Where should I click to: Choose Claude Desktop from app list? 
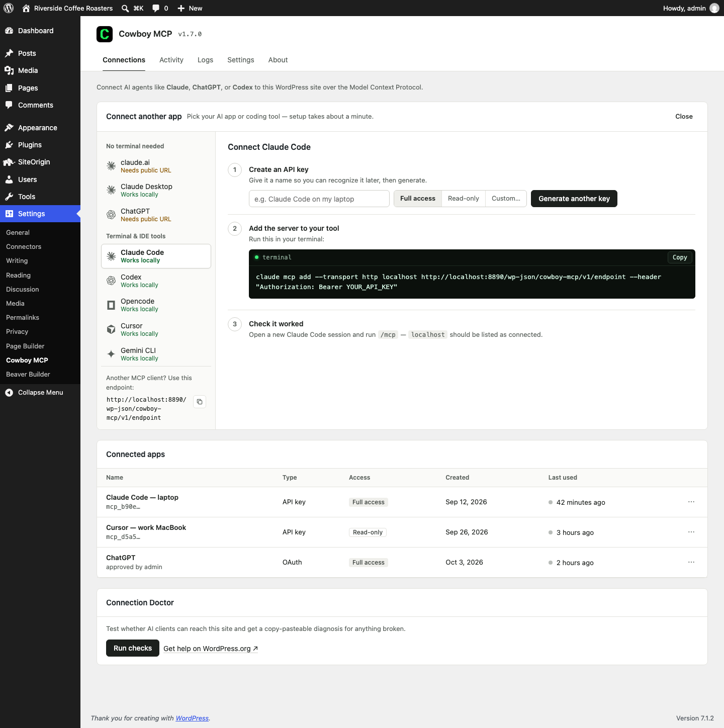click(156, 190)
